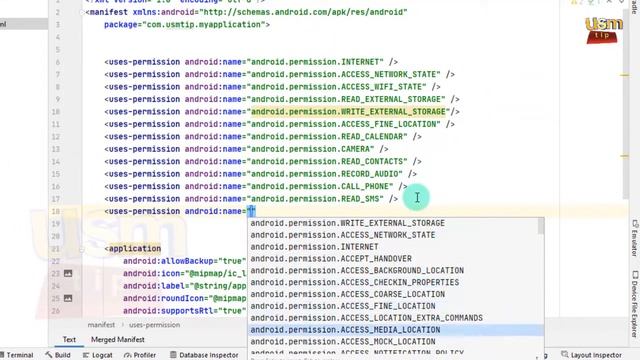The image size is (640, 360).
Task: Click READ_SMS permission in the code
Action: click(360, 199)
